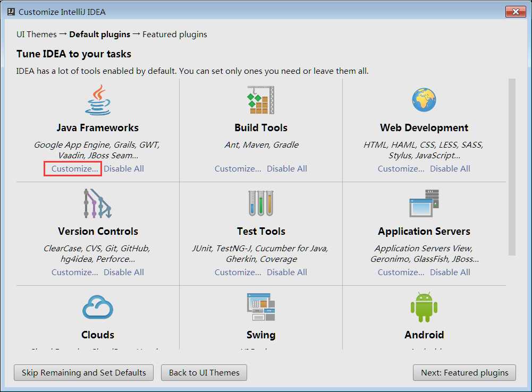The image size is (532, 392).
Task: Close the Customize IntelliJ IDEA dialog
Action: (516, 12)
